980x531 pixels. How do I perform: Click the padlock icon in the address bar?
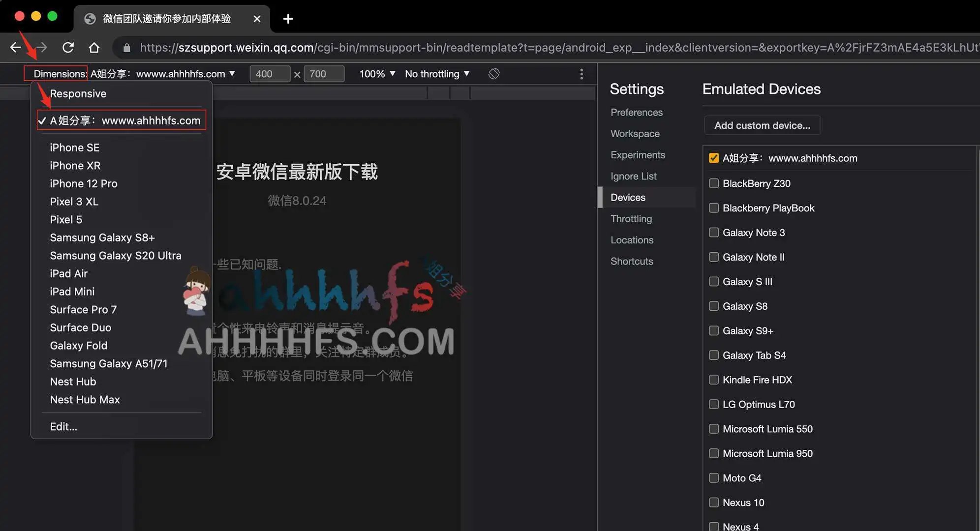click(126, 47)
